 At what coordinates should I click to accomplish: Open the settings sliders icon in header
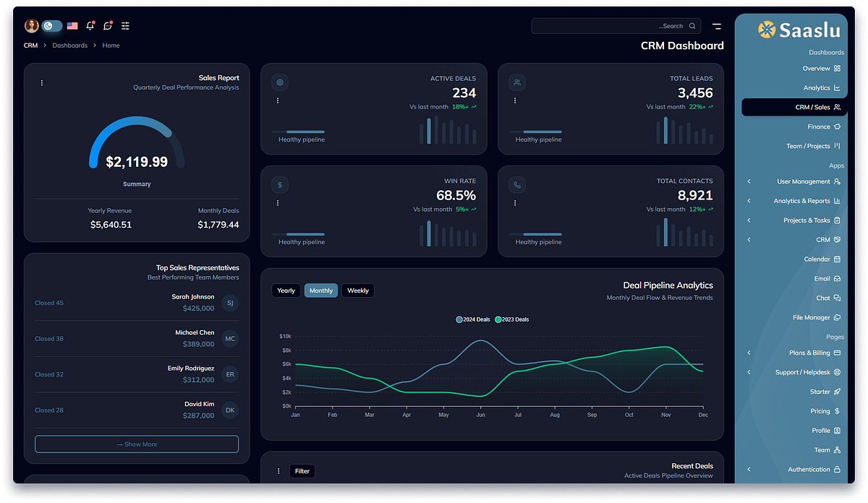point(126,26)
